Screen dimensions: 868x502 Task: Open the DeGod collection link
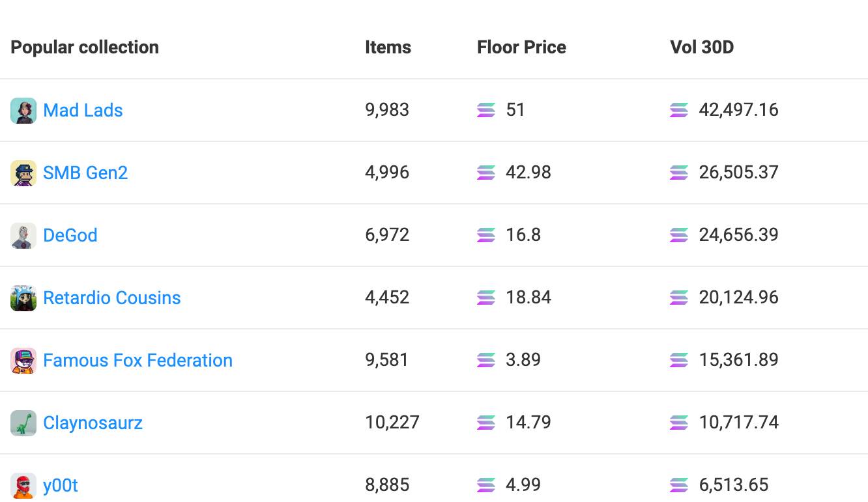pos(70,236)
